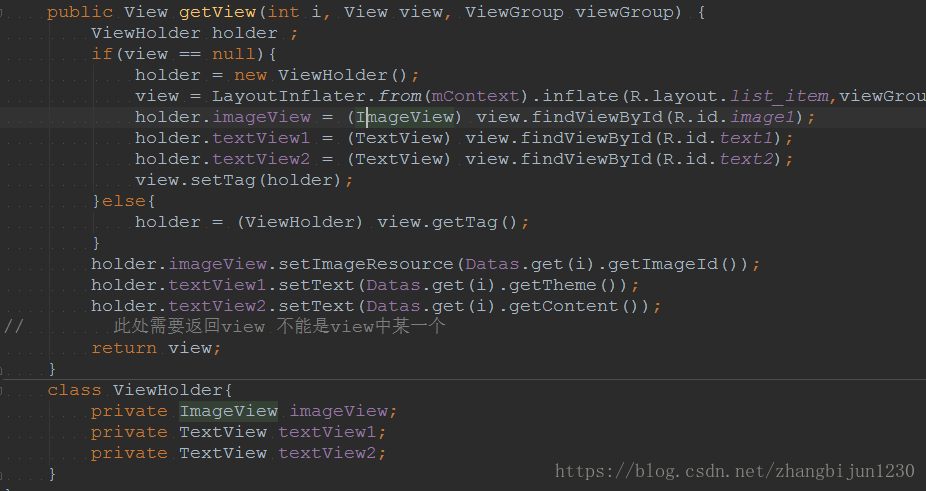The image size is (926, 491).
Task: Select the viewGroup parameter in getView signature
Action: point(625,12)
